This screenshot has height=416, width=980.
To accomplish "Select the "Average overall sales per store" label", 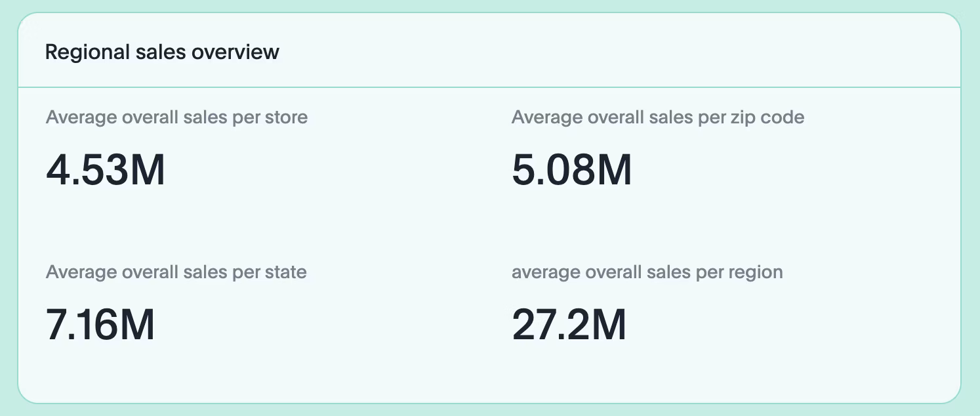I will [176, 117].
